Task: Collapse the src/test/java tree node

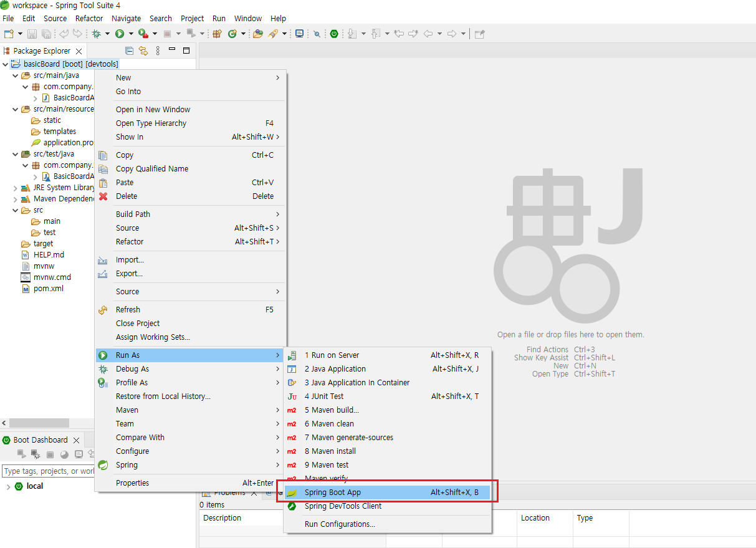Action: pyautogui.click(x=16, y=154)
